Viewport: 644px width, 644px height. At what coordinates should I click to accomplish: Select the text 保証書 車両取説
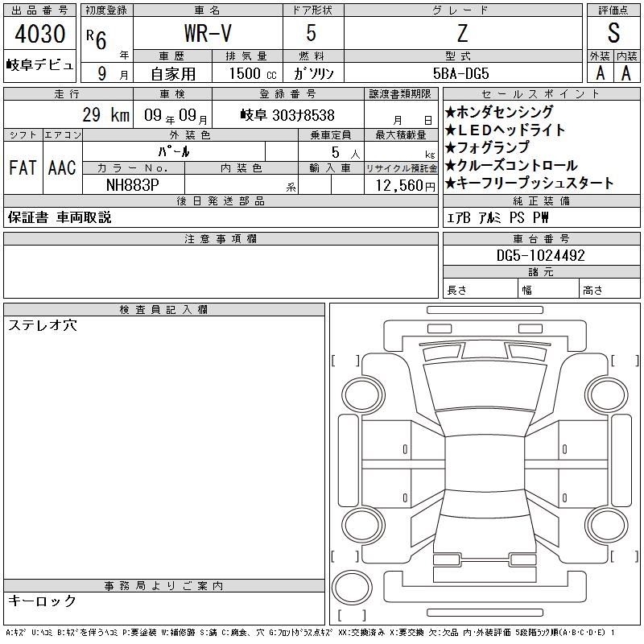pyautogui.click(x=60, y=217)
